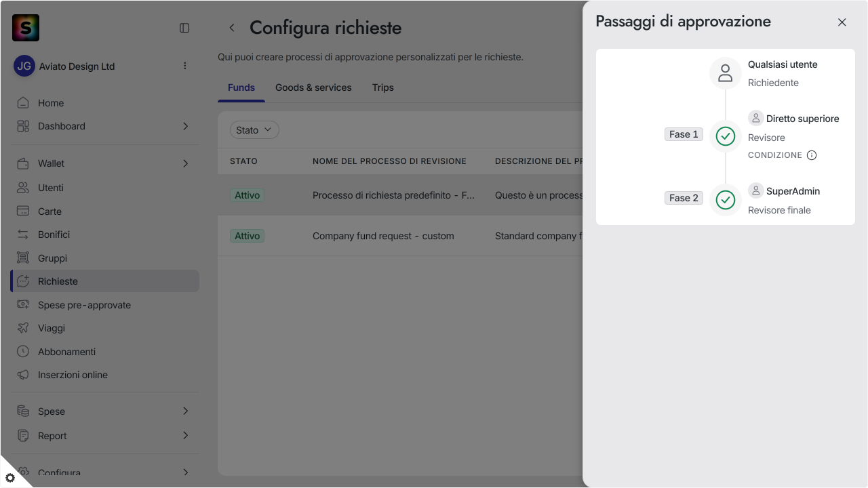This screenshot has height=488, width=868.
Task: Open the Company fund request - custom row
Action: pos(400,236)
